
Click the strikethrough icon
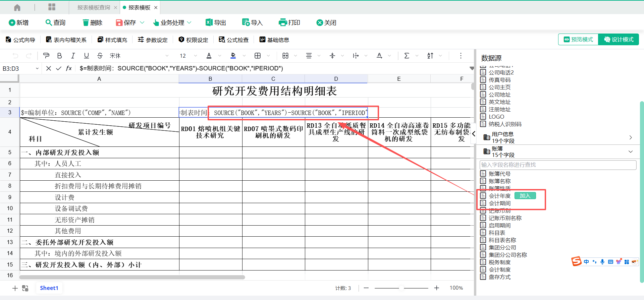(x=100, y=56)
